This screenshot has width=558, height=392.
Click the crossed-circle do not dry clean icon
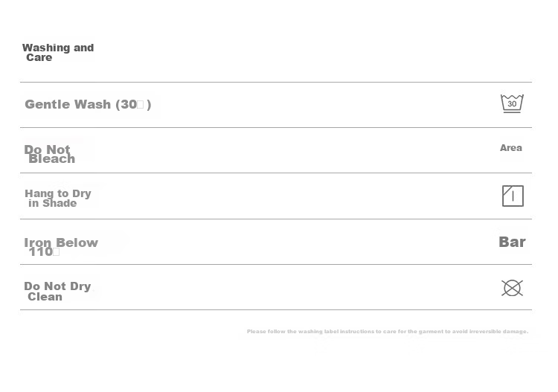(512, 288)
